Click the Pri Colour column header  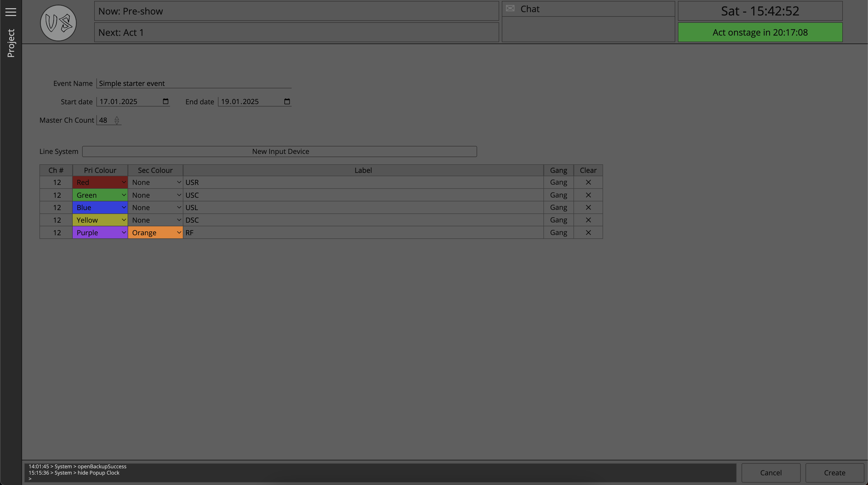point(100,170)
